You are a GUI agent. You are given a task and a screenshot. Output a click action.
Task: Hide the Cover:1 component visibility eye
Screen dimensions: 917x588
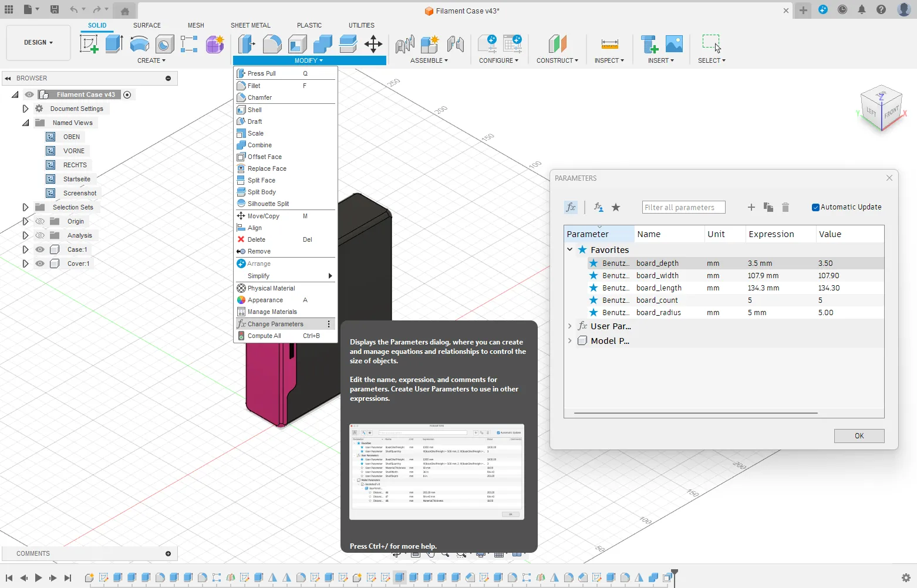click(40, 263)
